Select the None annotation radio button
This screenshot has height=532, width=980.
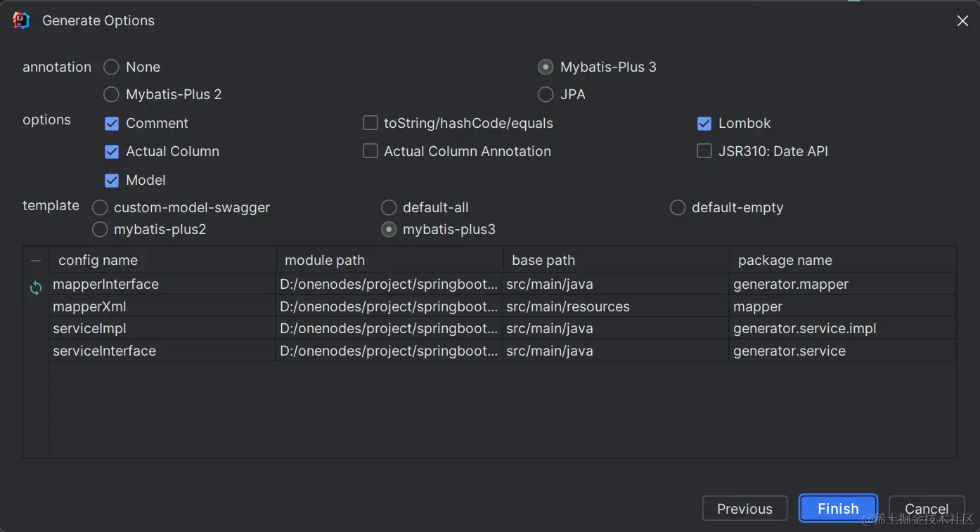[x=111, y=67]
